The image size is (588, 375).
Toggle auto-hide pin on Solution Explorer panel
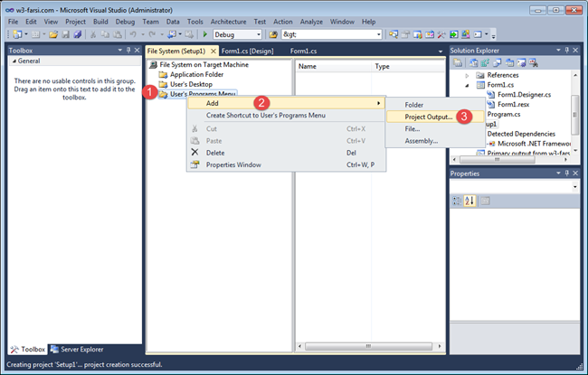(566, 50)
